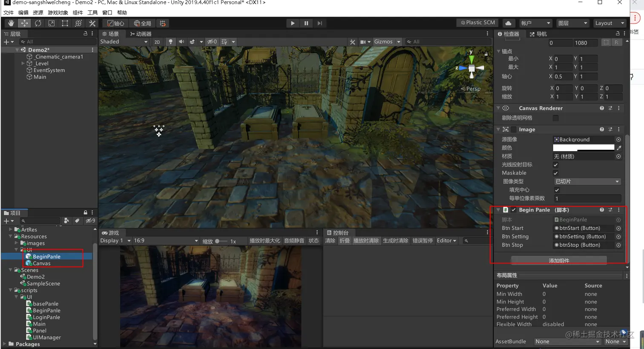Toggle Maskable checkbox

(555, 173)
